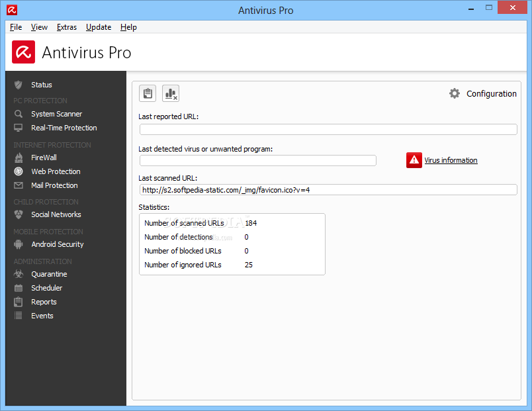This screenshot has height=411, width=532.
Task: Open the Update menu
Action: pyautogui.click(x=99, y=27)
